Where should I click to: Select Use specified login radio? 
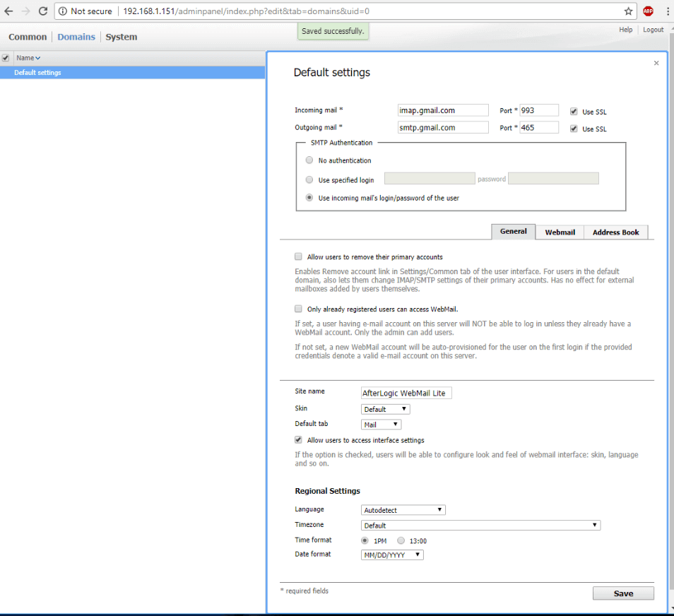click(309, 179)
